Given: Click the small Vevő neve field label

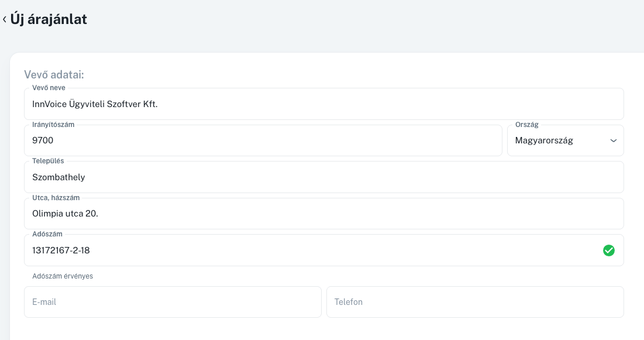Looking at the screenshot, I should [x=49, y=88].
